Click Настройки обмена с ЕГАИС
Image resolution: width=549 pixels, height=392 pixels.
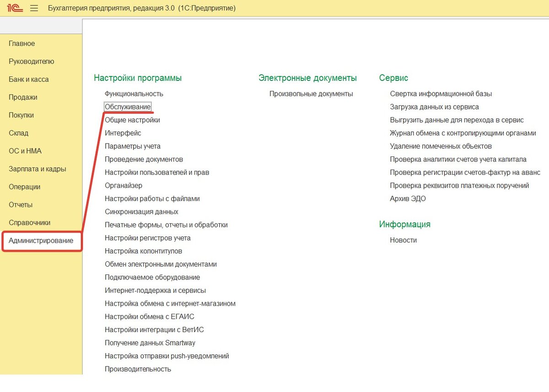pos(150,317)
